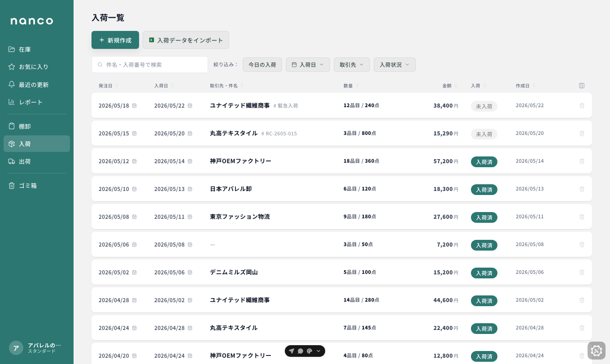Sort by 発注日 column header
Image resolution: width=610 pixels, height=364 pixels.
pyautogui.click(x=109, y=86)
